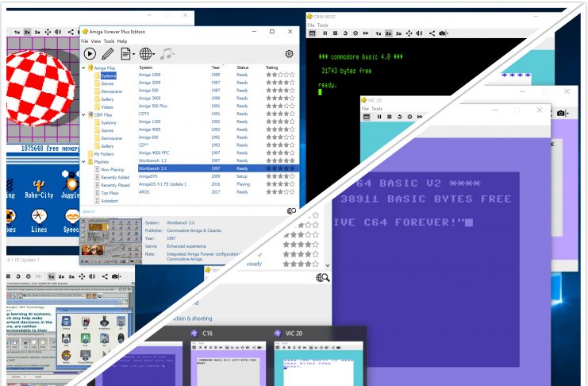Pause emulation in the VIC 20 window
The width and height of the screenshot is (588, 386).
pyautogui.click(x=379, y=117)
